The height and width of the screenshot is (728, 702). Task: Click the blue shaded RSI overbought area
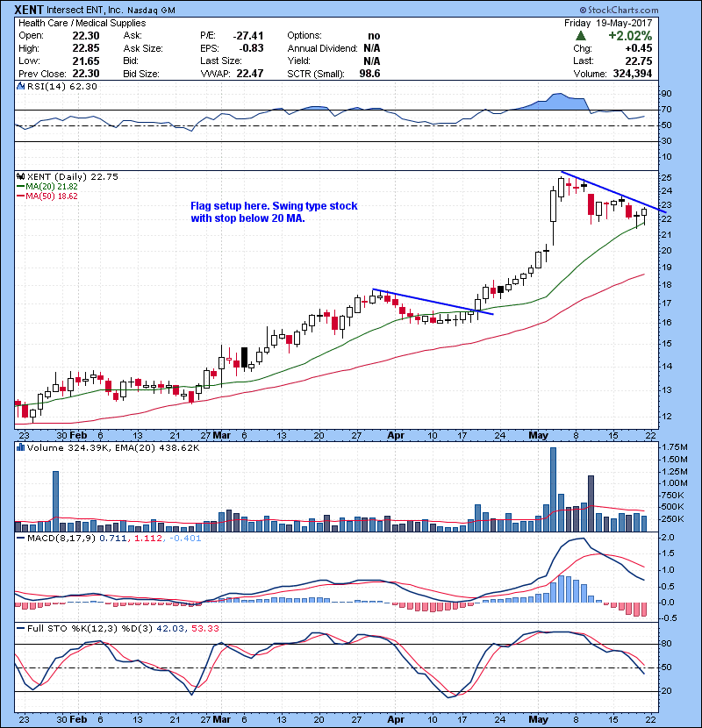pos(557,101)
